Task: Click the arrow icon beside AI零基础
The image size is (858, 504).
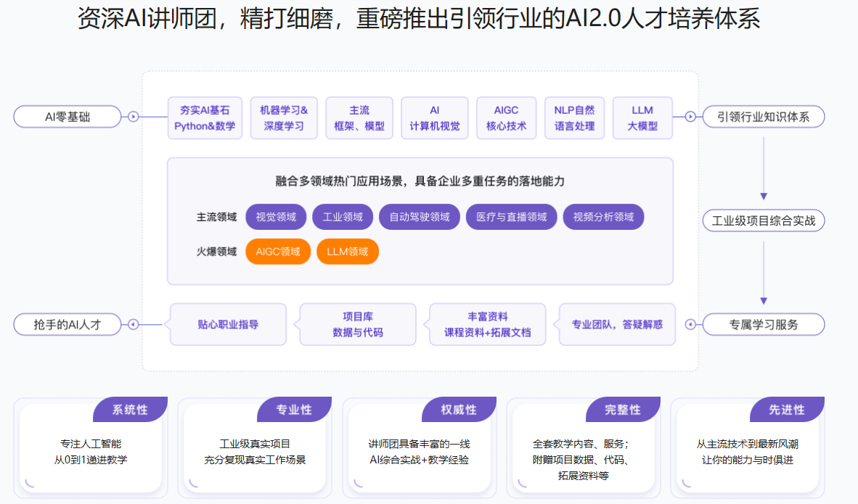Action: tap(133, 116)
